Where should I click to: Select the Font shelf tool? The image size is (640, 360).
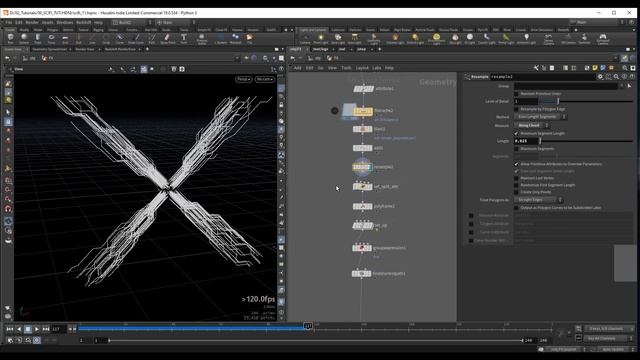184,39
